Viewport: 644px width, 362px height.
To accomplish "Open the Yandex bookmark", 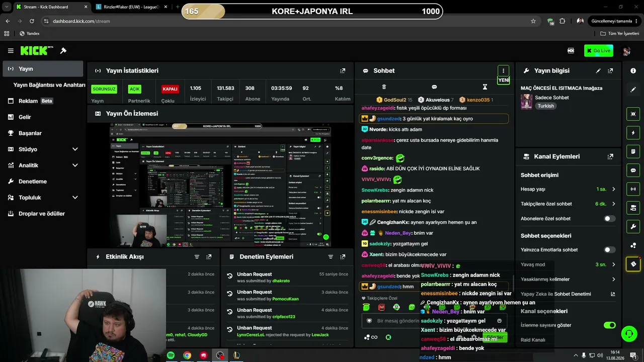I will pos(29,34).
